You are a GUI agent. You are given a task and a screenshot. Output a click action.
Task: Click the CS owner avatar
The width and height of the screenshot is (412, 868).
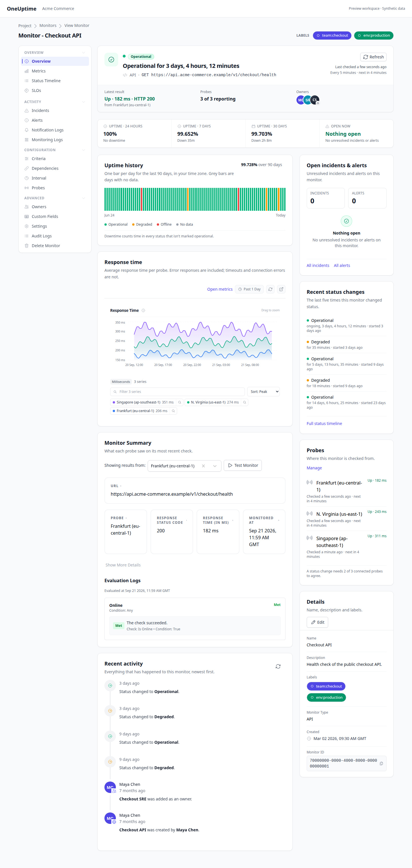coord(315,100)
